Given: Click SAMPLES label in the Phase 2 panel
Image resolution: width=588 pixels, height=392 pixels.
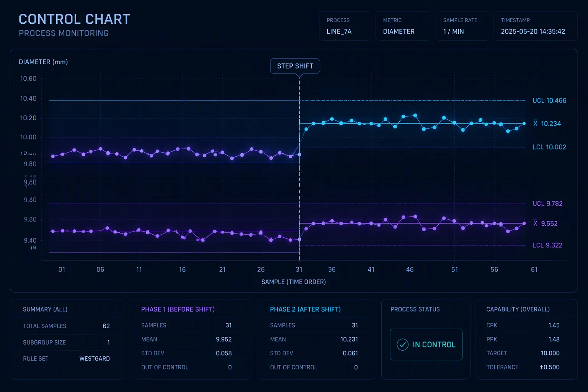Looking at the screenshot, I should point(283,325).
